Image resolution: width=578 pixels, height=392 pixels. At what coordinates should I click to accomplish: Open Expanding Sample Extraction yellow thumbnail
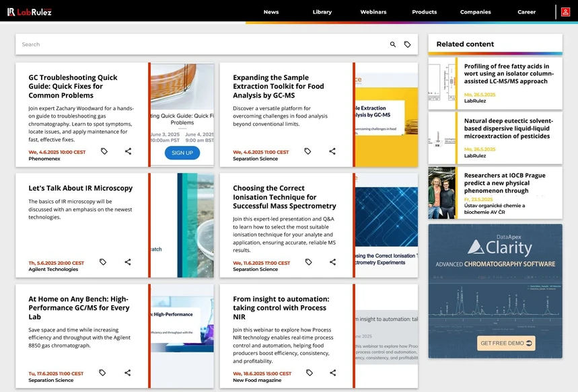386,114
